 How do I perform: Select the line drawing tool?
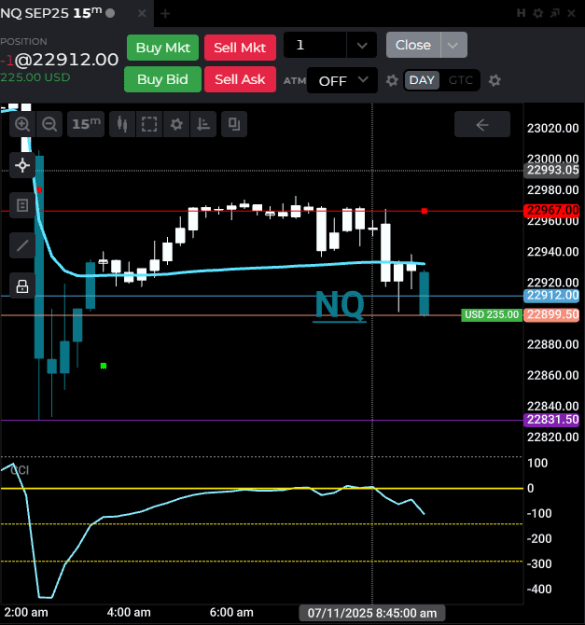[22, 246]
